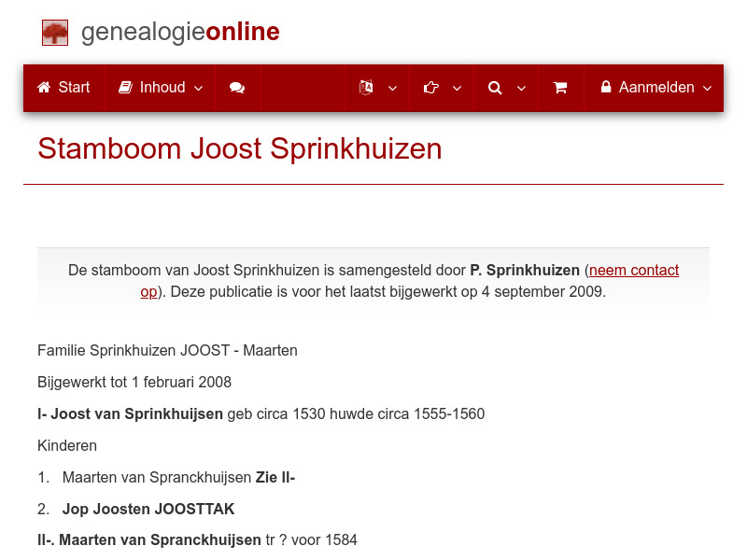Open the language dropdown chevron
The height and width of the screenshot is (560, 747).
click(392, 89)
